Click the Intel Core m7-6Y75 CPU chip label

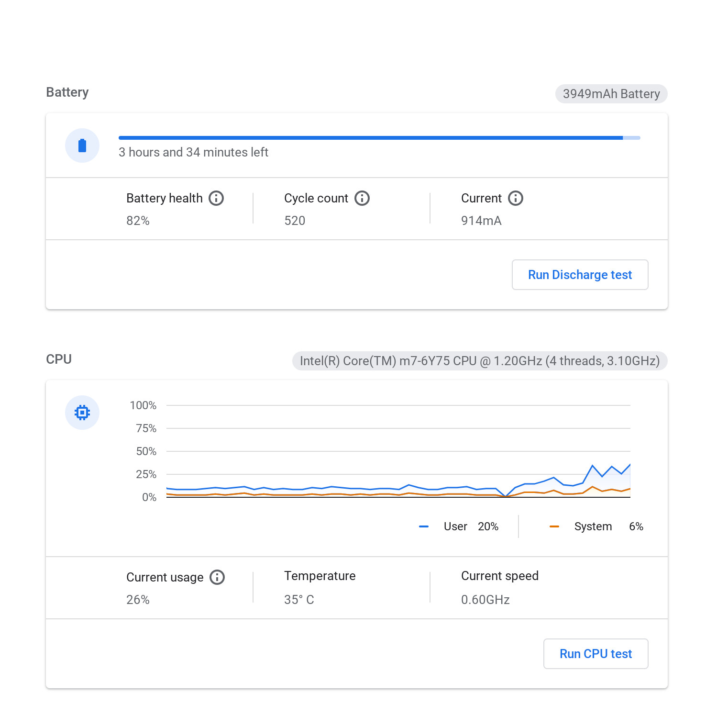click(480, 361)
